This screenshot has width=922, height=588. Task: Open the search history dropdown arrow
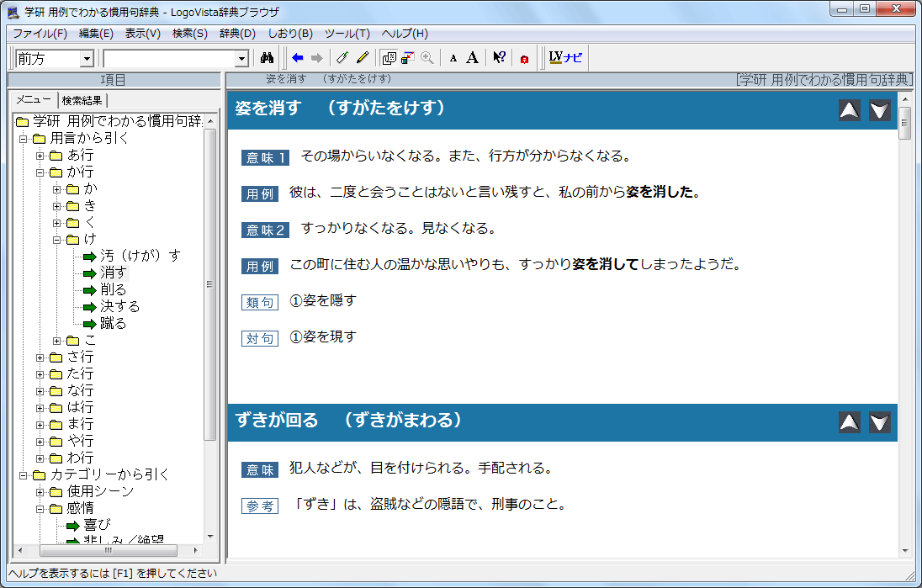click(x=241, y=59)
